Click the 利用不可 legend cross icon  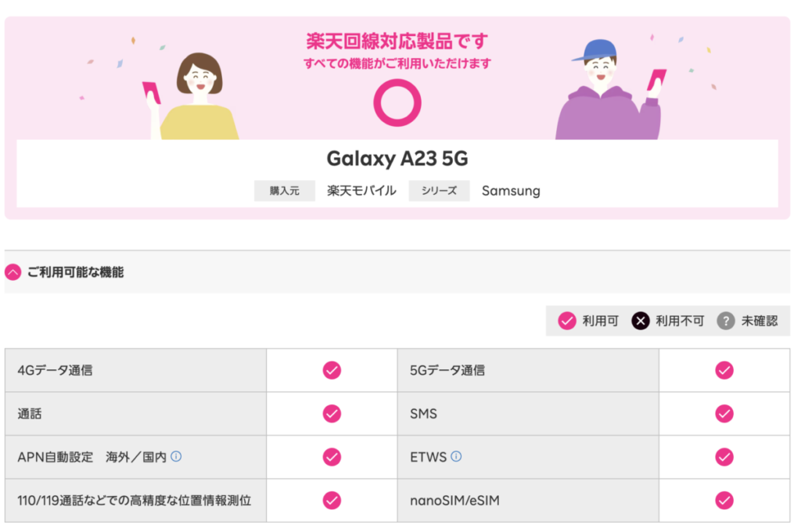click(641, 321)
